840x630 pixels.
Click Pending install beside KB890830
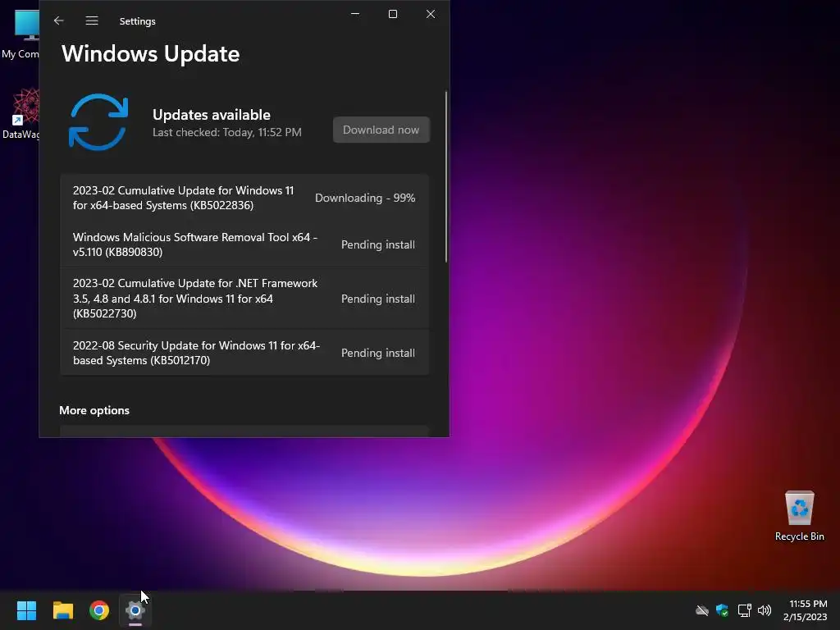pos(377,244)
